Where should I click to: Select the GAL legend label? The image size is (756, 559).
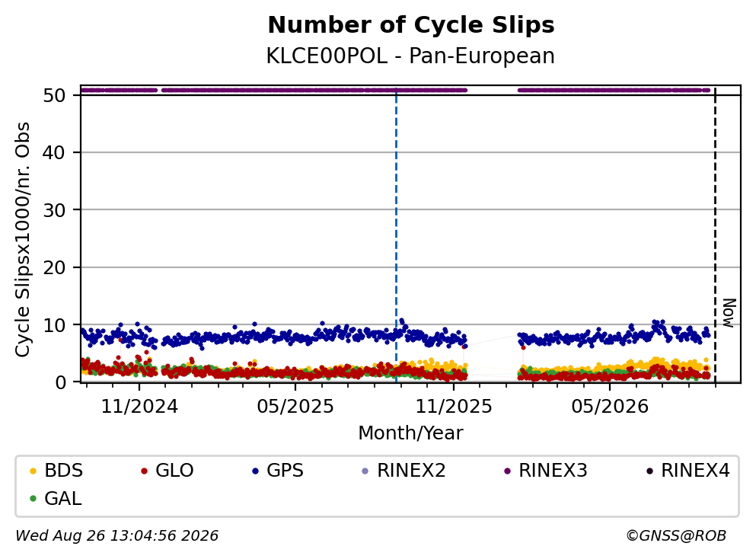point(63,499)
